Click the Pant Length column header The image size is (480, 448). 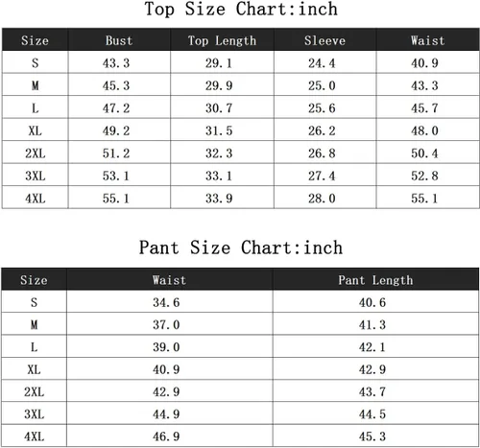[x=375, y=280]
